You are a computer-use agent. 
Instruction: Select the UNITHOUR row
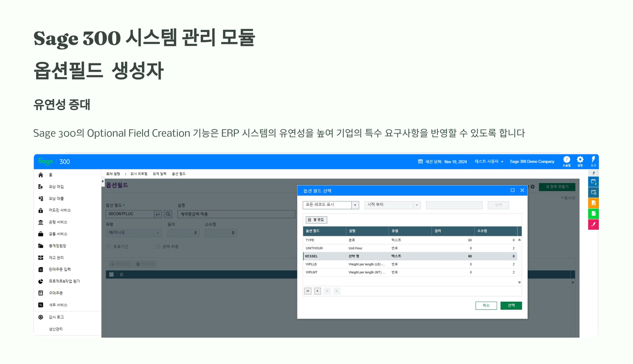click(410, 248)
